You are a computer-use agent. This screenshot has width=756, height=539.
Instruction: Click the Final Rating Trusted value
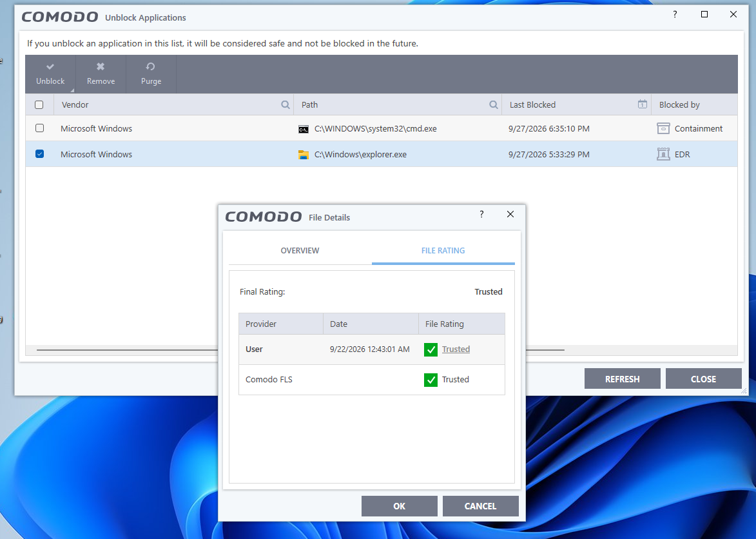coord(489,291)
